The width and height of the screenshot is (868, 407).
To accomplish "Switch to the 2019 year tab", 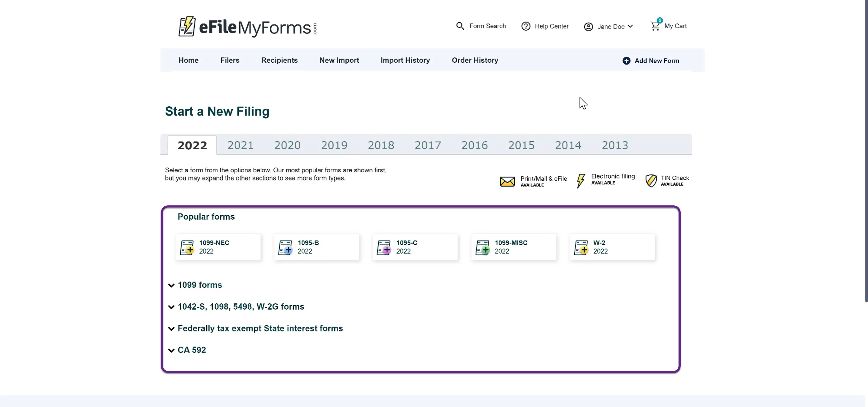I will click(x=334, y=145).
